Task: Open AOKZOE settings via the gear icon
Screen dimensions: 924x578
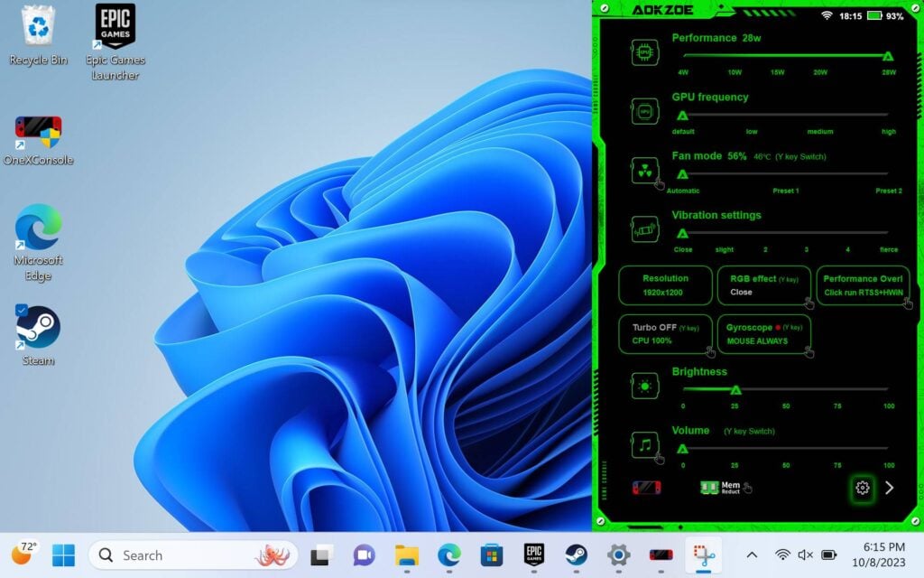Action: (863, 488)
